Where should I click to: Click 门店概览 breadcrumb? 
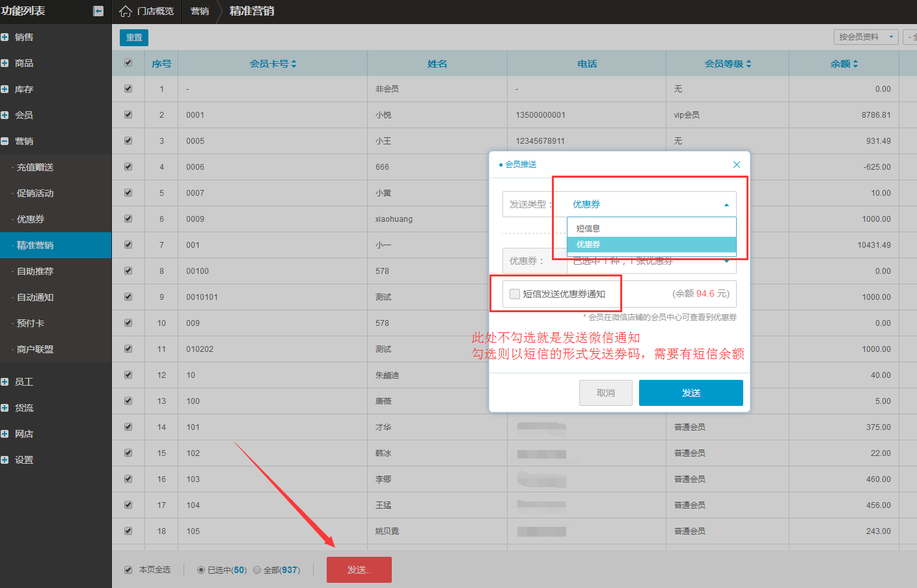(x=156, y=11)
